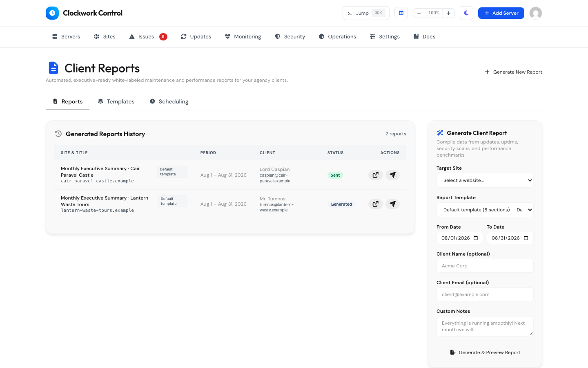
Task: Open the user profile avatar
Action: coord(536,13)
